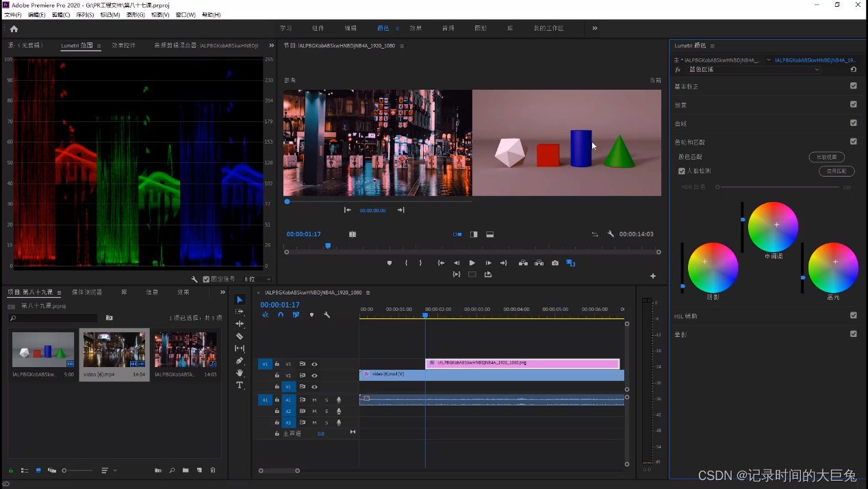Select the Hand tool
The height and width of the screenshot is (489, 868).
click(240, 373)
